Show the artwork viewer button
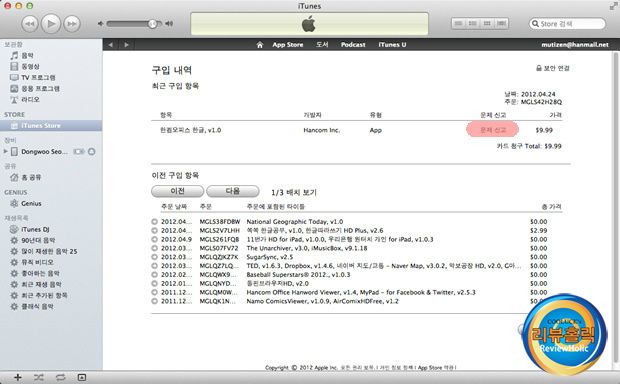This screenshot has height=384, width=620. pyautogui.click(x=81, y=377)
